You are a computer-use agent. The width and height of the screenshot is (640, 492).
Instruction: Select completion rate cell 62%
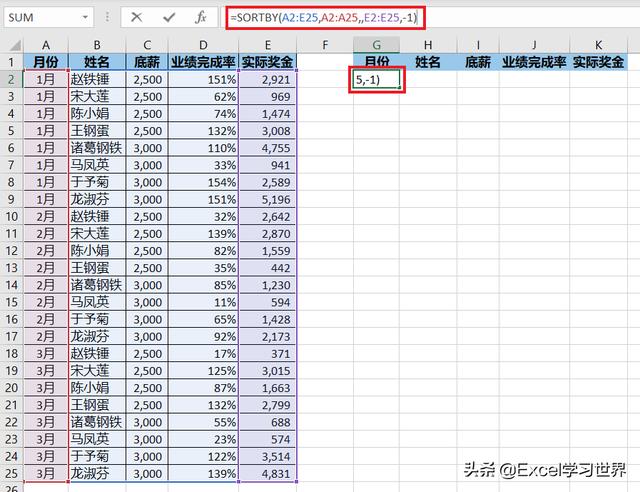[x=203, y=96]
